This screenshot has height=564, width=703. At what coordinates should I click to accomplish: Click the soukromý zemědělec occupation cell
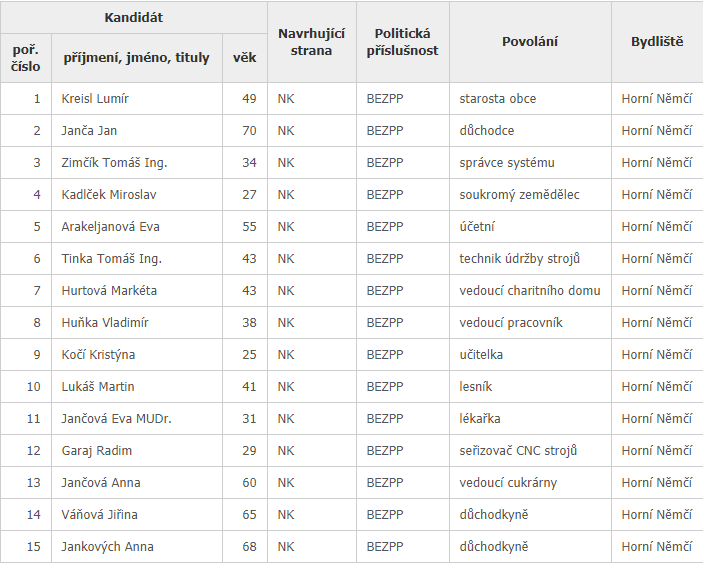click(519, 195)
